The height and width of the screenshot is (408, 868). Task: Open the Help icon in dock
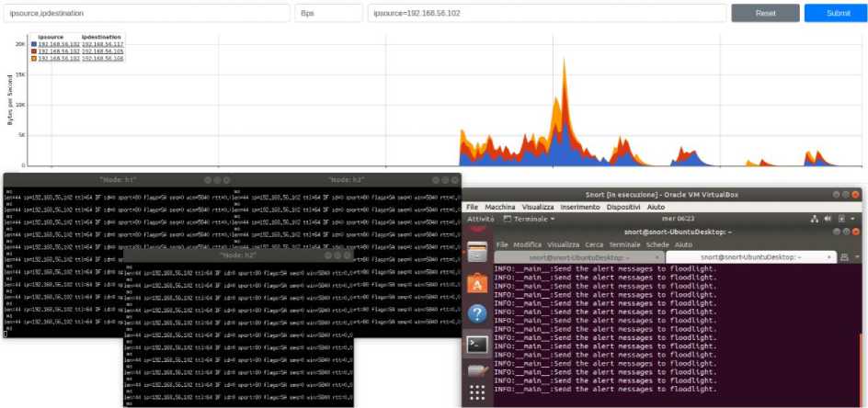[x=477, y=314]
